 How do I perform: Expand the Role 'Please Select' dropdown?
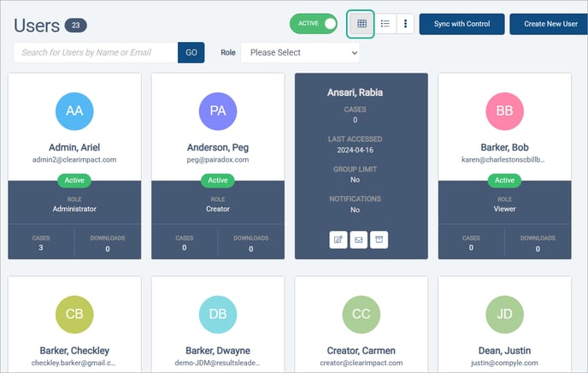(x=300, y=52)
